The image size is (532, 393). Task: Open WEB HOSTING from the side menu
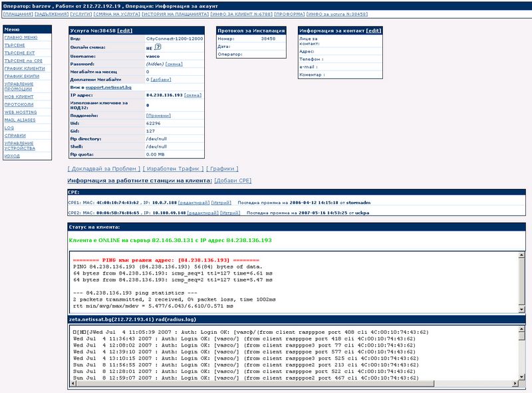point(21,112)
